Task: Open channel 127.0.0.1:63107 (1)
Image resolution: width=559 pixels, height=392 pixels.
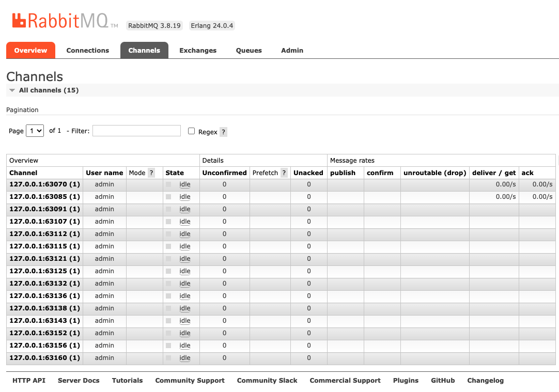Action: pos(44,222)
